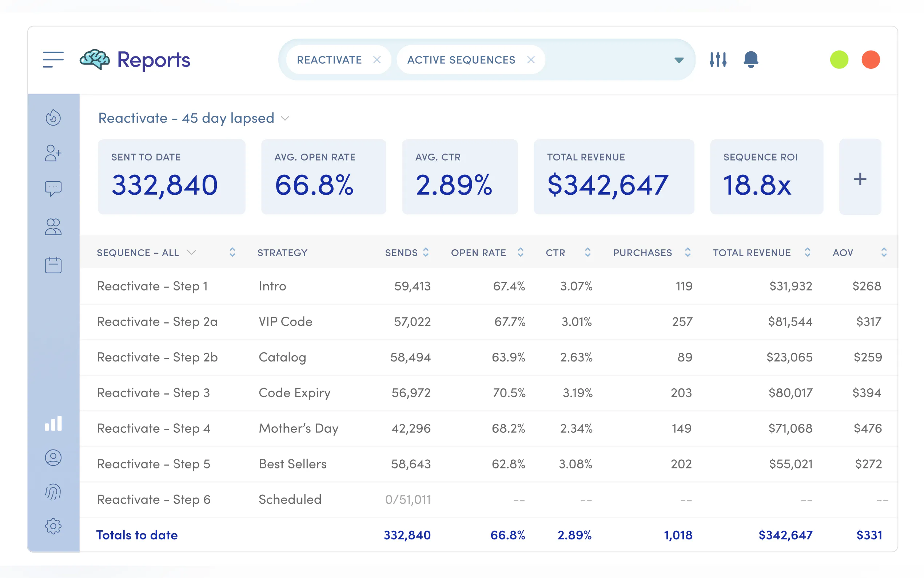
Task: Expand the Reactivate – 45 day lapsed dropdown
Action: (x=285, y=119)
